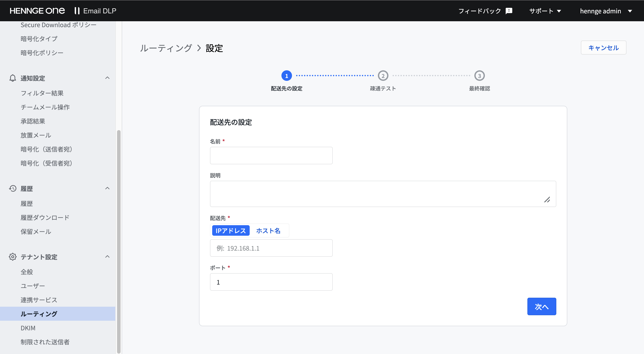Image resolution: width=644 pixels, height=354 pixels.
Task: Open 暗号化（受信者宛） in the sidebar
Action: (x=46, y=163)
